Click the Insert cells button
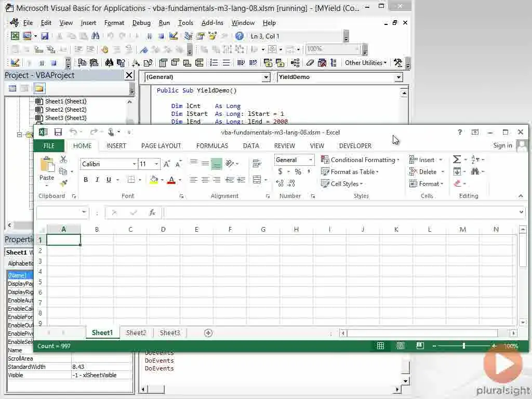Image resolution: width=532 pixels, height=399 pixels. click(x=426, y=160)
